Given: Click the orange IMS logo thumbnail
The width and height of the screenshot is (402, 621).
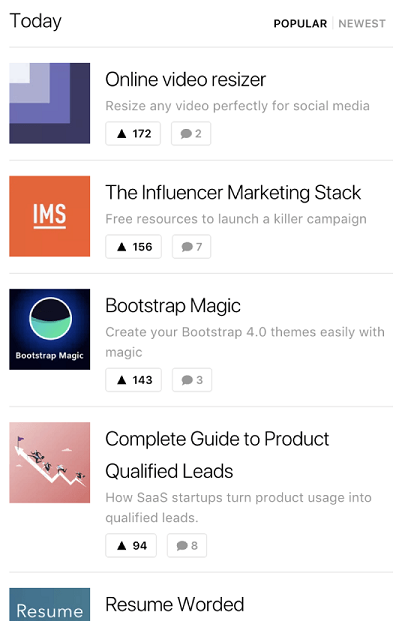Looking at the screenshot, I should pyautogui.click(x=50, y=216).
